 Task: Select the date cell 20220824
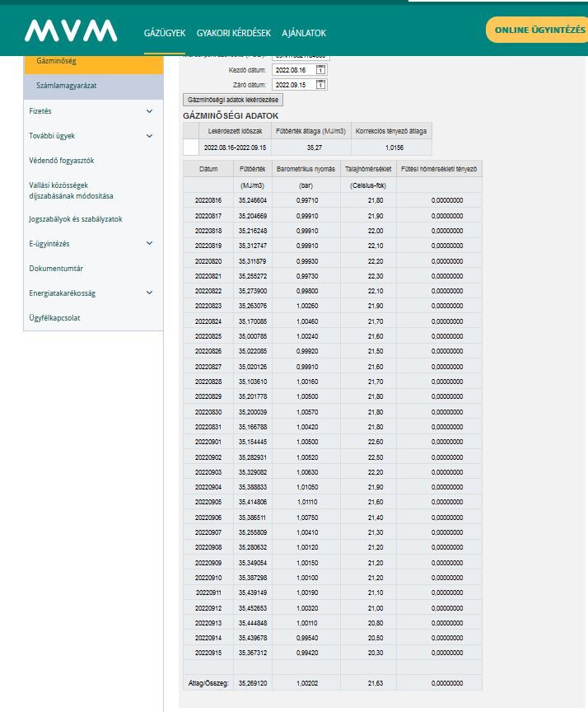(x=208, y=321)
